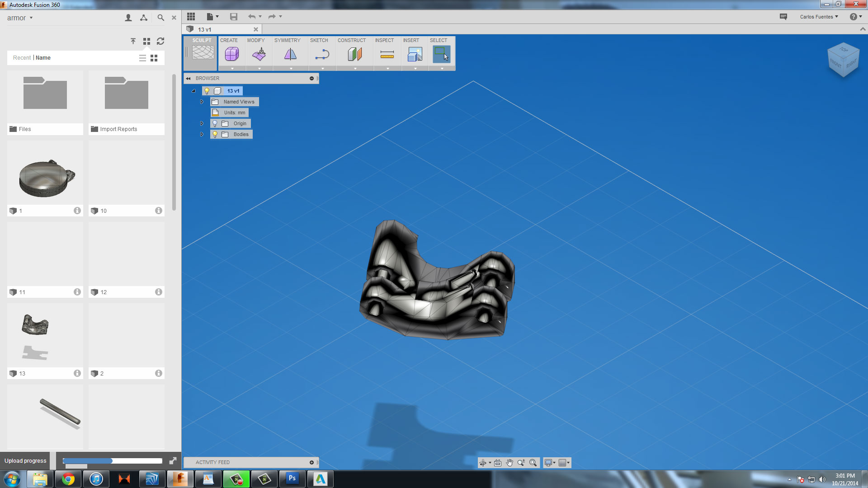868x488 pixels.
Task: Click the upload progress bar
Action: click(x=113, y=461)
